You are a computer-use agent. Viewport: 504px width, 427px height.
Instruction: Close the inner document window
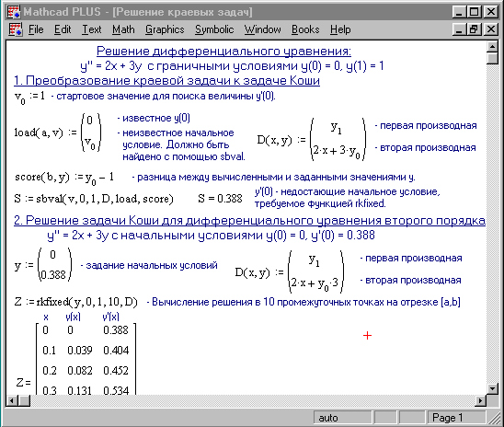click(490, 29)
